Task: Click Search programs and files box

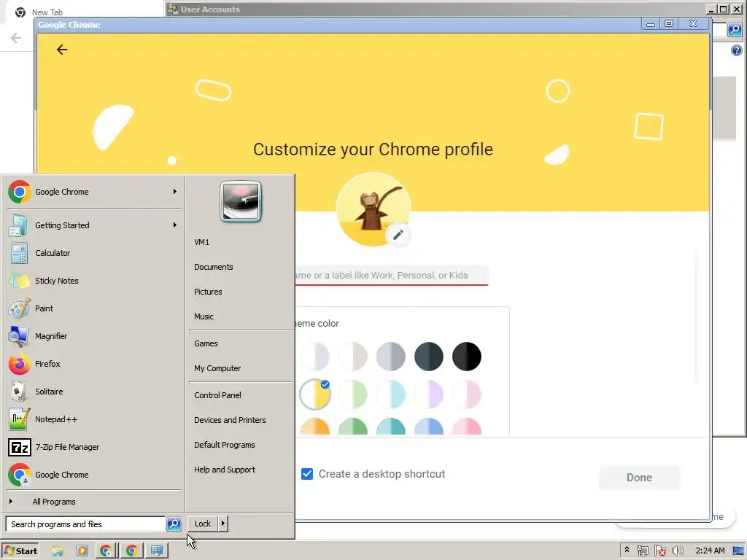Action: [85, 524]
